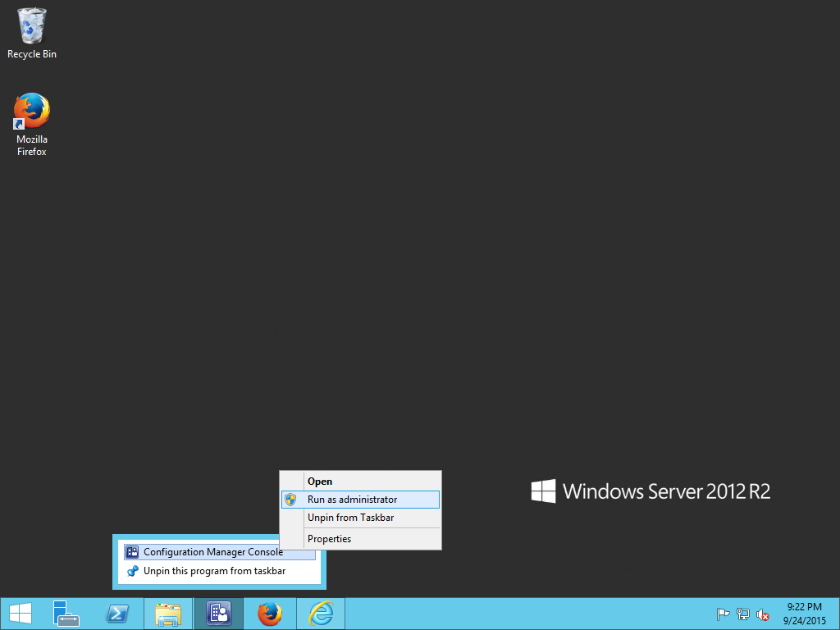Image resolution: width=840 pixels, height=630 pixels.
Task: Open Properties from the context menu
Action: point(360,539)
